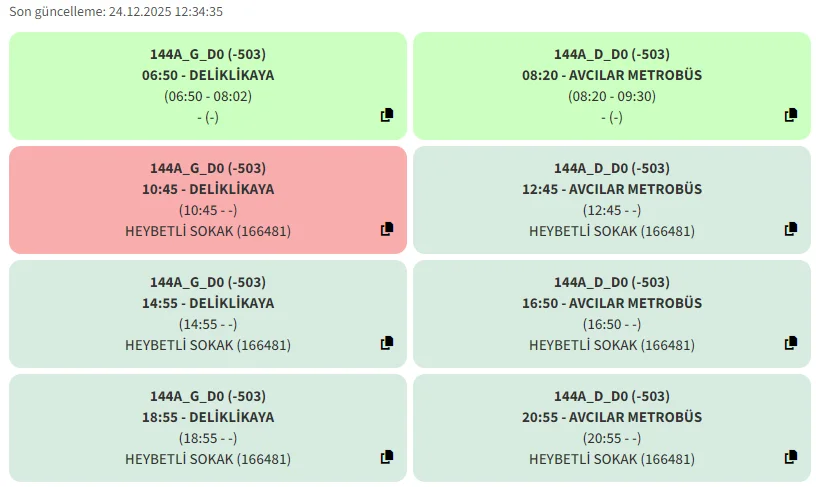Copy the 10:45 Deliklikaya trip details

(x=387, y=229)
